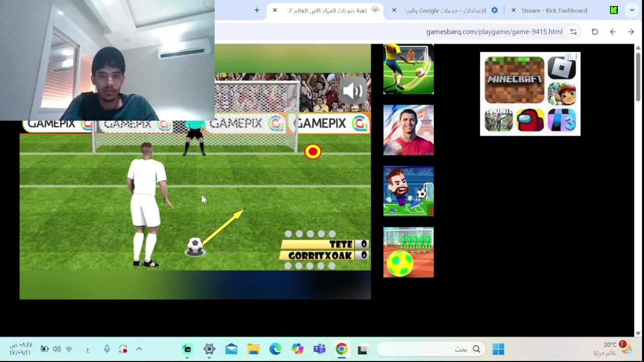The height and width of the screenshot is (362, 644).
Task: Open the green app icon in the taskbar
Action: coord(187,349)
